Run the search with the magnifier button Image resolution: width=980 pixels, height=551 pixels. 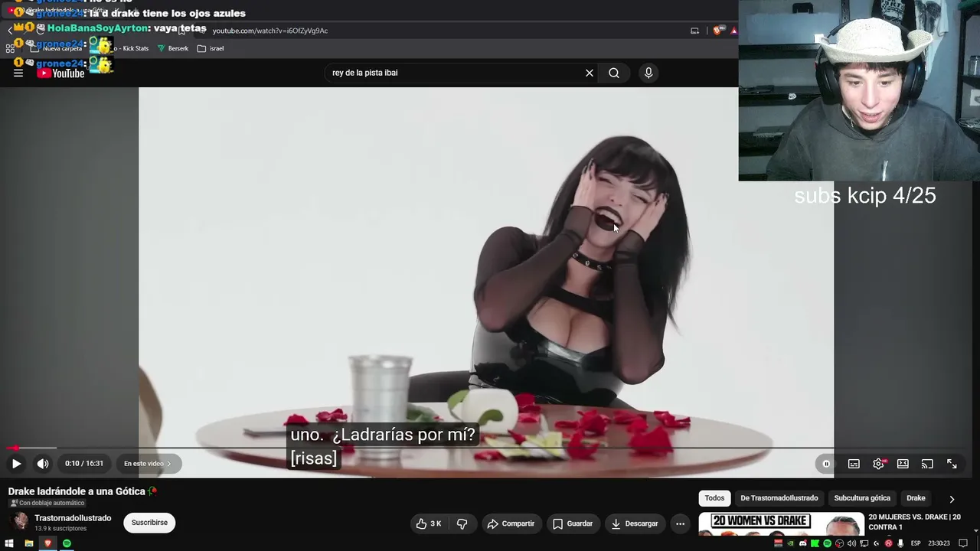click(614, 73)
